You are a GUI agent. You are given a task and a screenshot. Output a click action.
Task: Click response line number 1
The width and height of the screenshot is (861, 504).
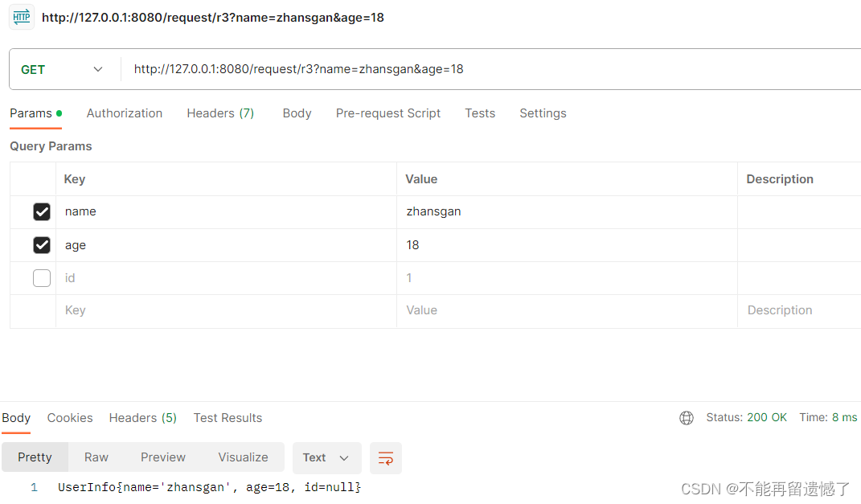[34, 487]
